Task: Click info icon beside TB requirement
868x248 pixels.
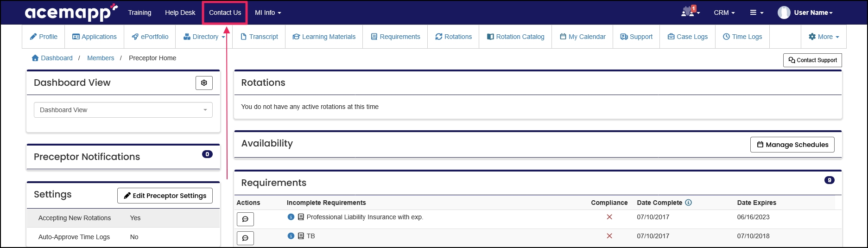Action: (291, 236)
